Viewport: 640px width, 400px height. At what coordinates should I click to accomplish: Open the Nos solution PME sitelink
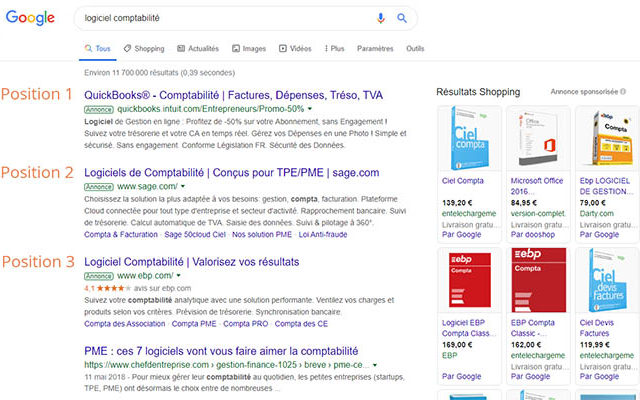[x=262, y=235]
